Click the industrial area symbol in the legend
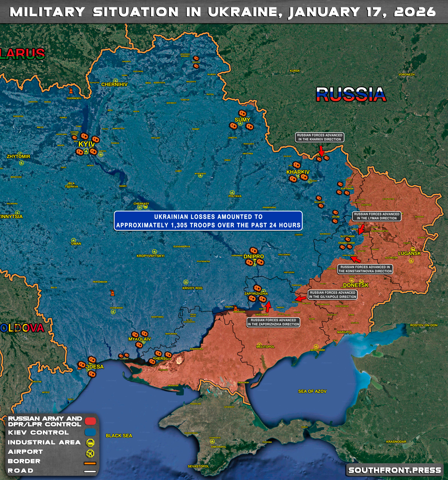 (x=90, y=442)
